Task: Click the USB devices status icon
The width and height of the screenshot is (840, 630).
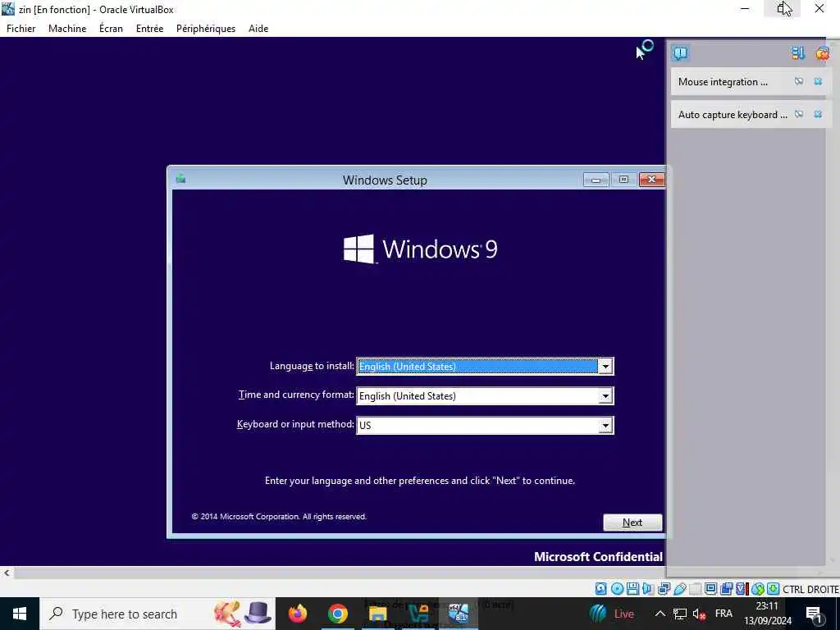Action: click(680, 589)
